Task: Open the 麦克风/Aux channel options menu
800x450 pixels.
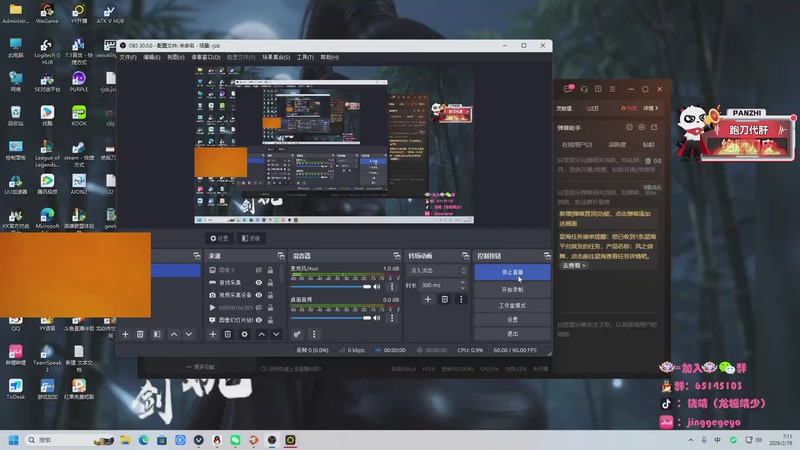Action: coord(392,287)
